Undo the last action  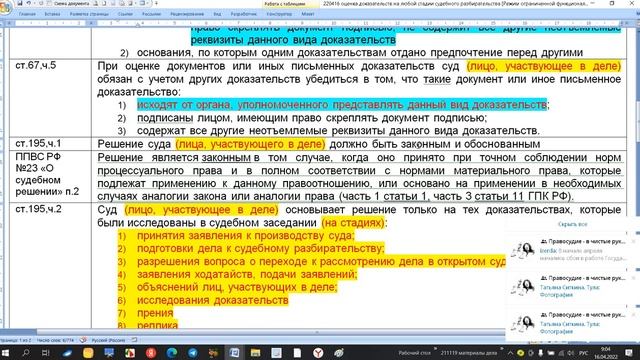pyautogui.click(x=29, y=3)
